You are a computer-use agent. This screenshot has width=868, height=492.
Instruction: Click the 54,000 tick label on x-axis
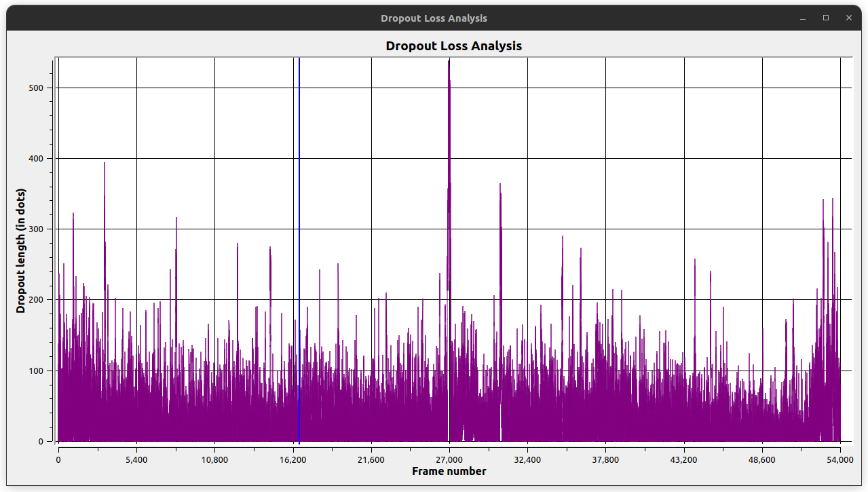point(840,459)
